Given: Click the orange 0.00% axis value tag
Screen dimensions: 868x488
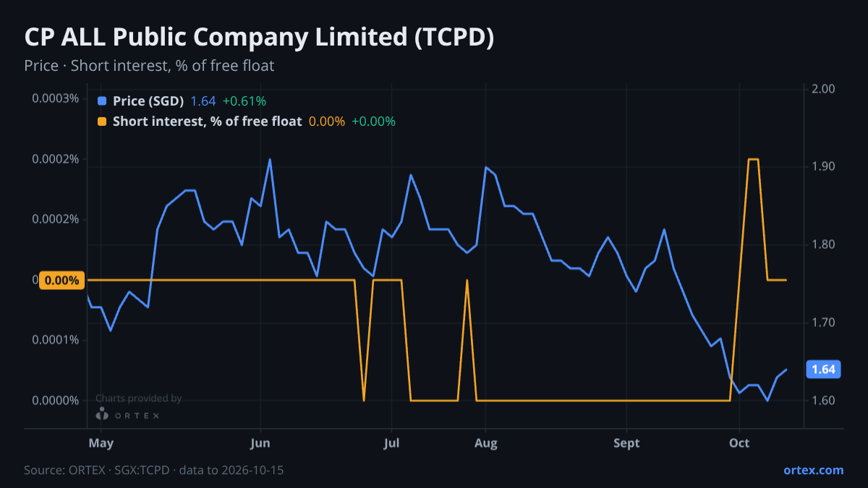Looking at the screenshot, I should (62, 281).
